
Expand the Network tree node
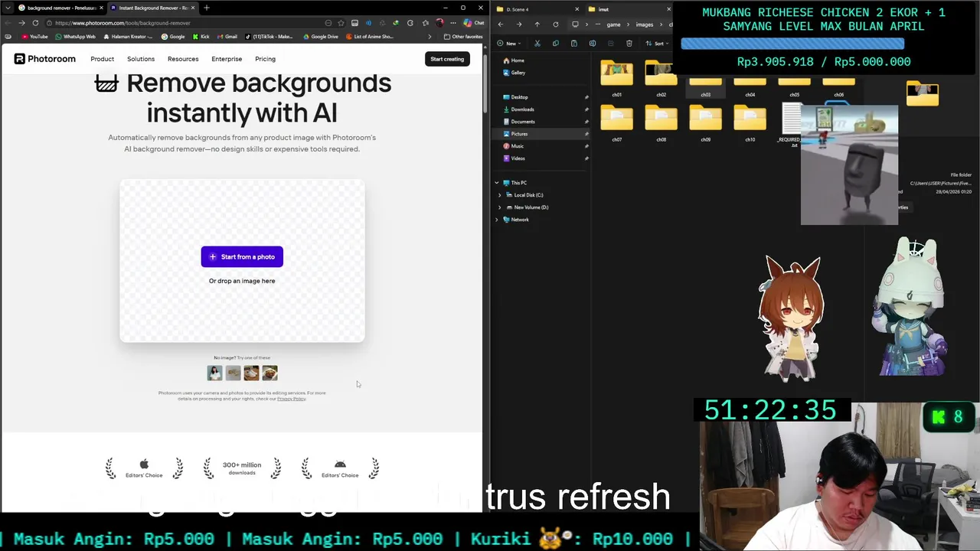pyautogui.click(x=496, y=220)
